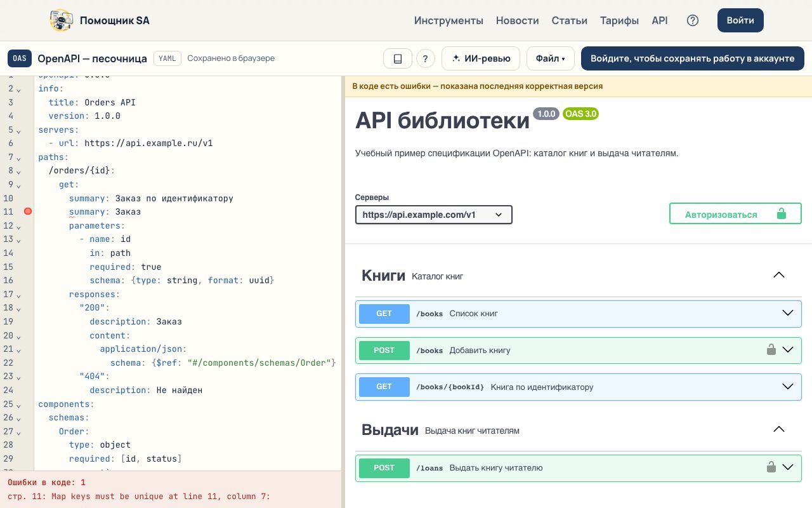Expand the GET /books Список книг operation
Viewport: 812px width, 508px height.
[x=579, y=314]
